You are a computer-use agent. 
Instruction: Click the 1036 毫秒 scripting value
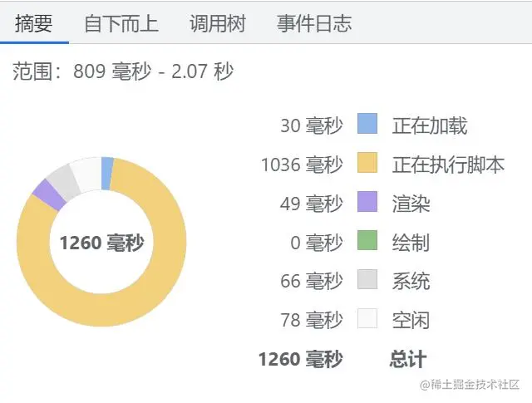coord(301,165)
